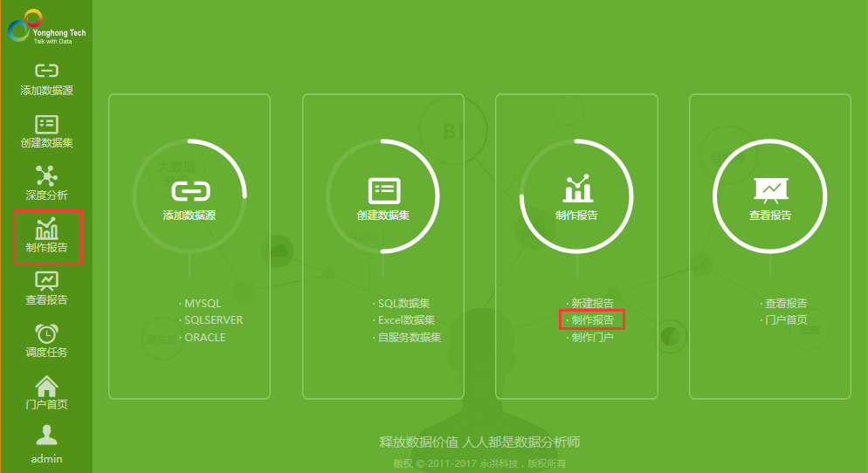Image resolution: width=868 pixels, height=473 pixels.
Task: Open 添加数据源 in the left sidebar
Action: click(46, 79)
